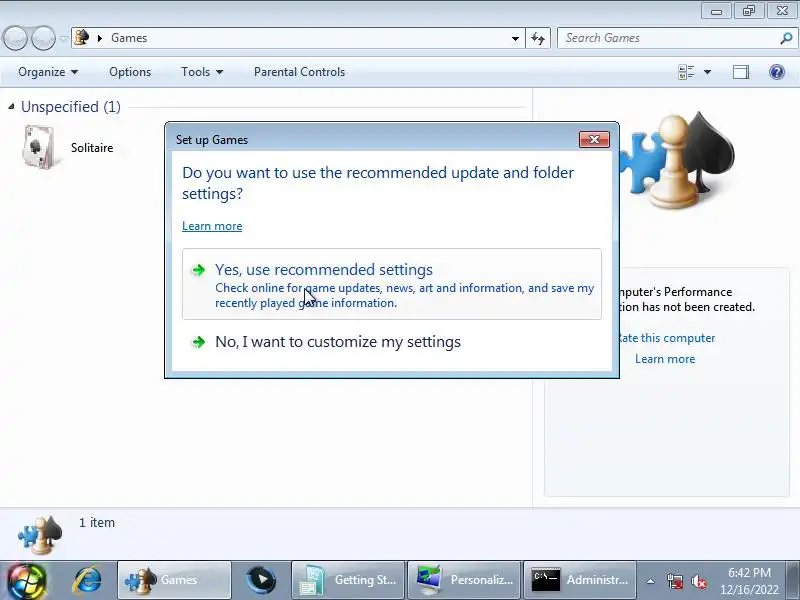Click the search magnifier icon

(786, 38)
